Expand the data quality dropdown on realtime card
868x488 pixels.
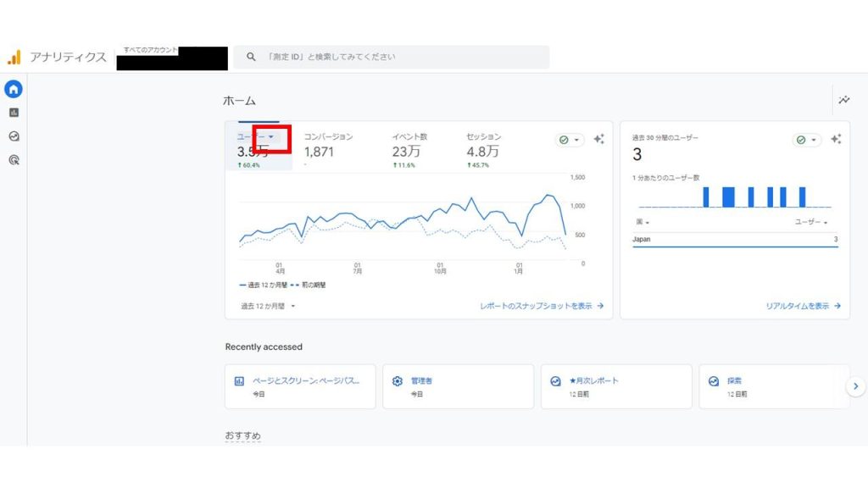813,140
